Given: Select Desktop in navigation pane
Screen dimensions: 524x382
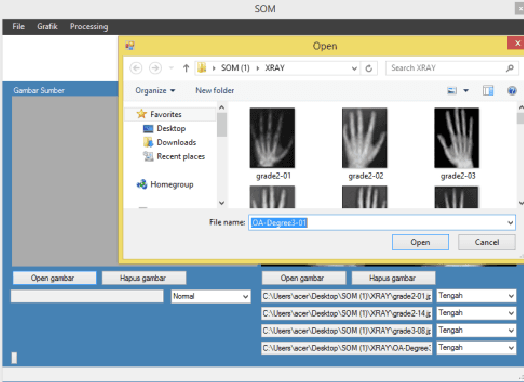Looking at the screenshot, I should click(171, 128).
